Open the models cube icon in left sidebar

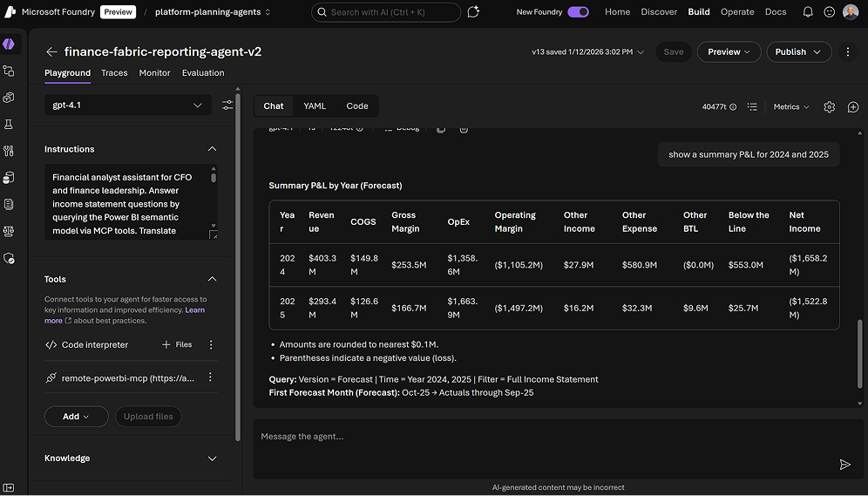click(9, 98)
